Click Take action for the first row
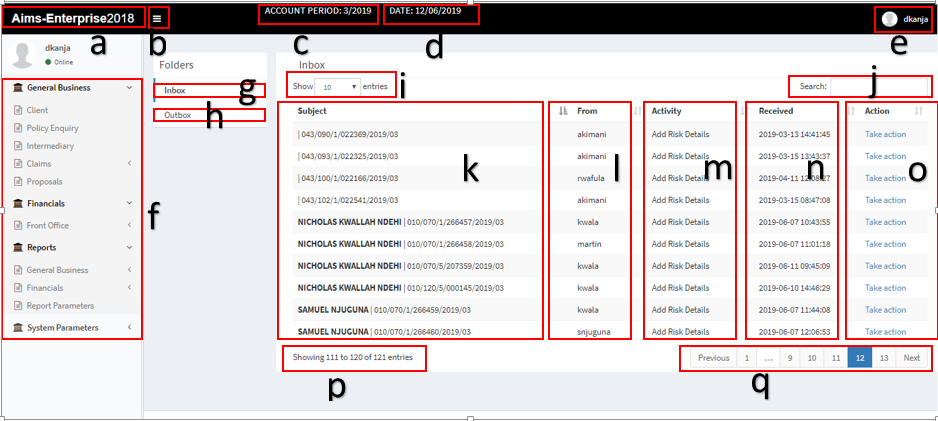 (885, 134)
